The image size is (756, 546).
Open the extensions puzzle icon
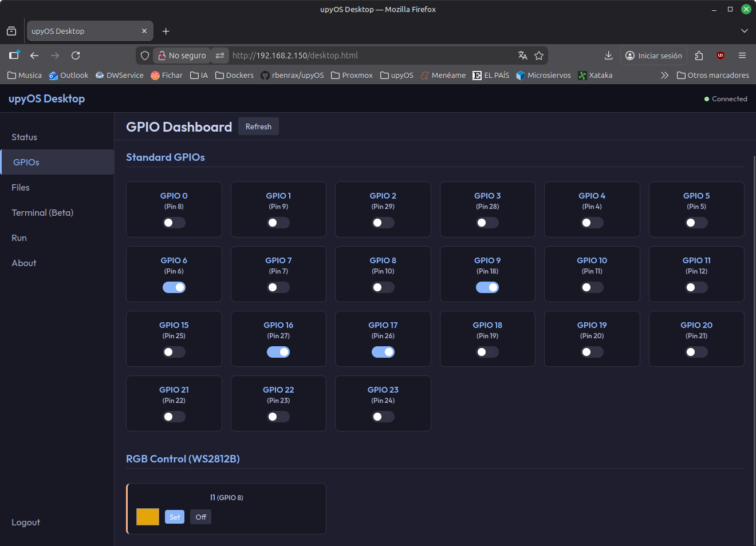pos(699,56)
